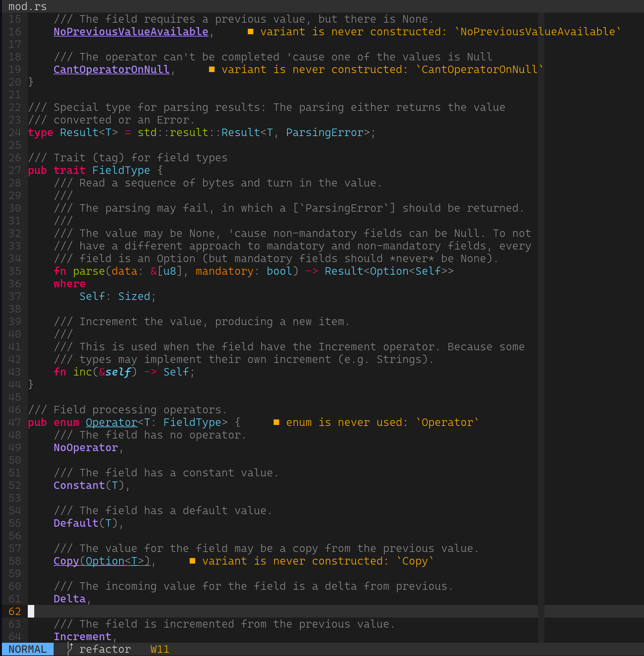Screen dimensions: 644x656
Task: Click the 'mandatory' parameter in parse signature
Action: pos(224,271)
